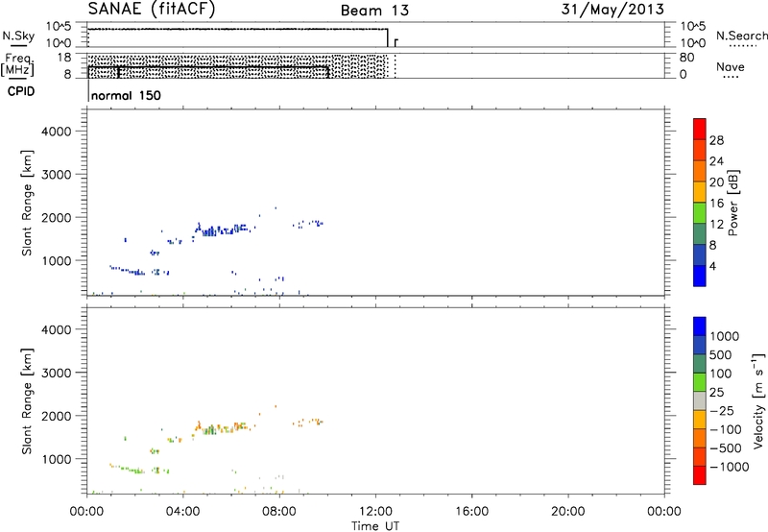Click the light green segment of power colorbar

(700, 213)
